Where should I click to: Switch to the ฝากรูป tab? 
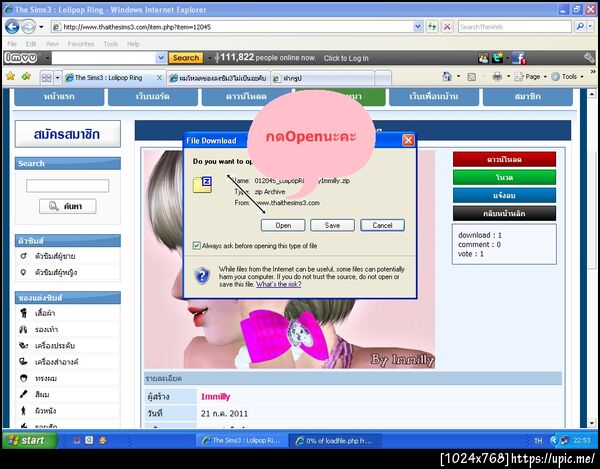click(x=322, y=78)
